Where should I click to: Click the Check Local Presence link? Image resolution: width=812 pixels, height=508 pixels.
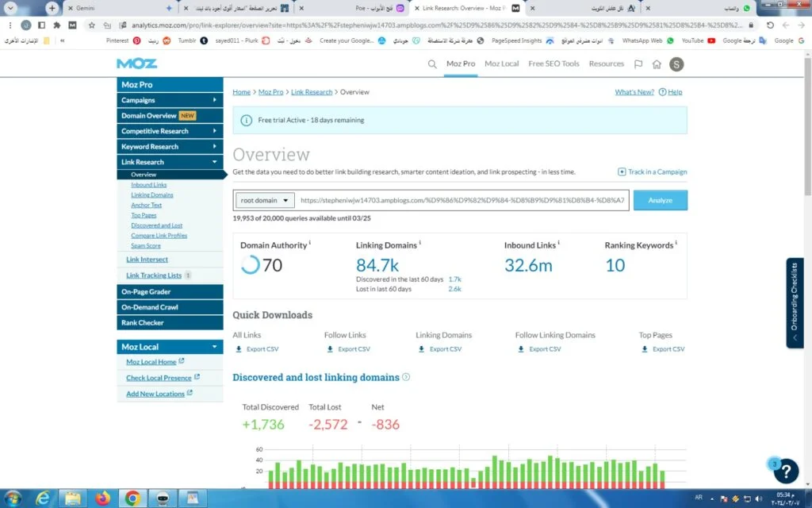point(159,378)
